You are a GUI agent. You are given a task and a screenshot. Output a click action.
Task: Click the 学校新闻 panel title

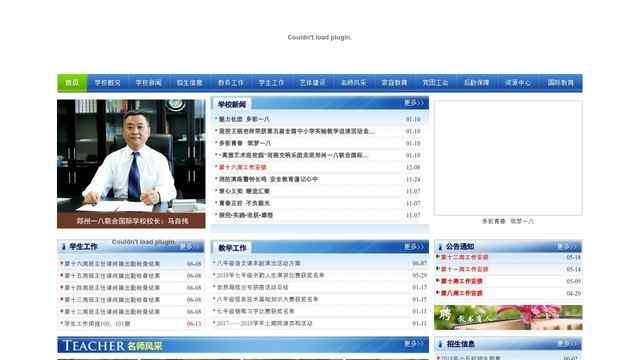232,104
